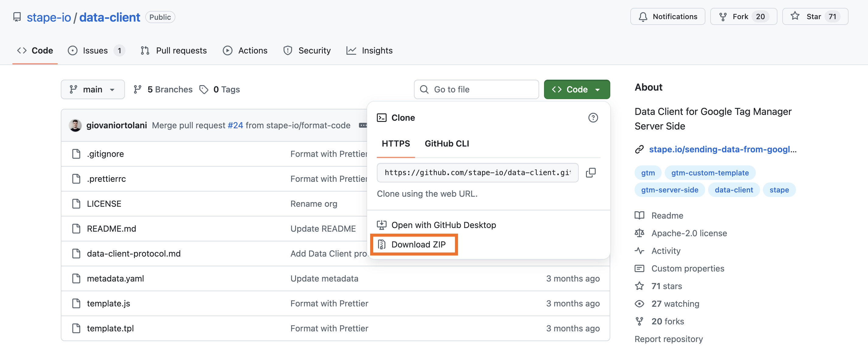Open the .prettierrc file
Image resolution: width=868 pixels, height=349 pixels.
(106, 179)
